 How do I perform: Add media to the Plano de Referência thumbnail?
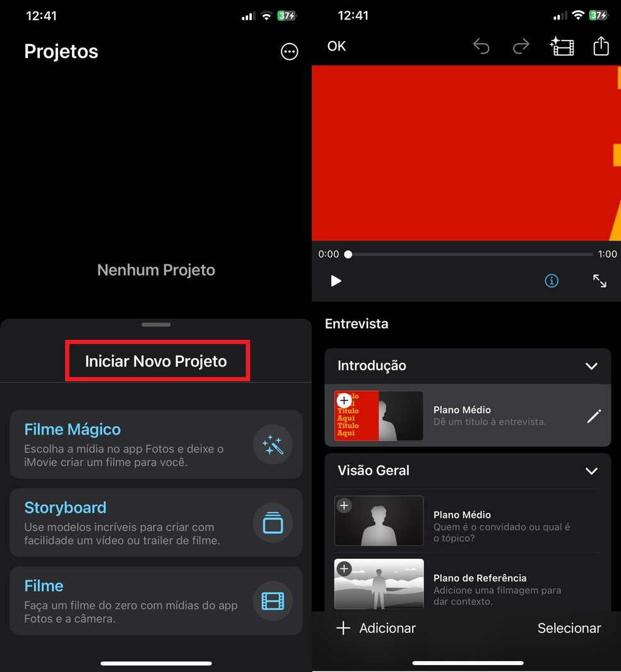(344, 568)
